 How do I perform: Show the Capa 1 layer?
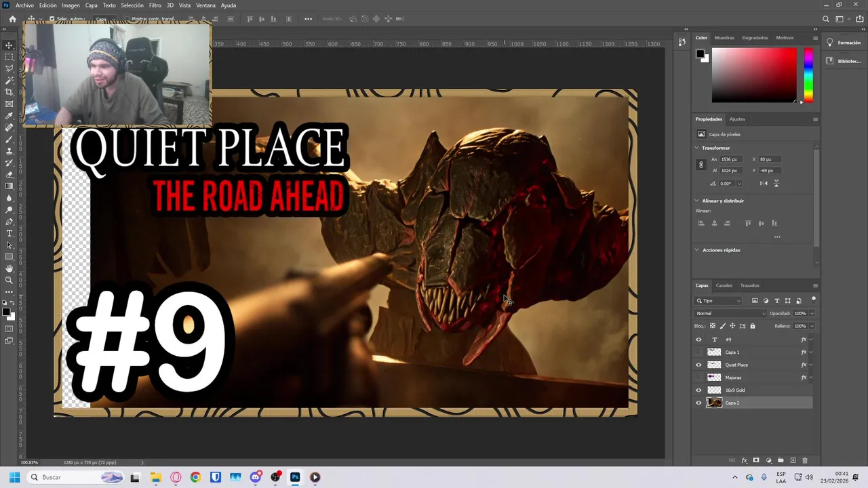tap(698, 352)
